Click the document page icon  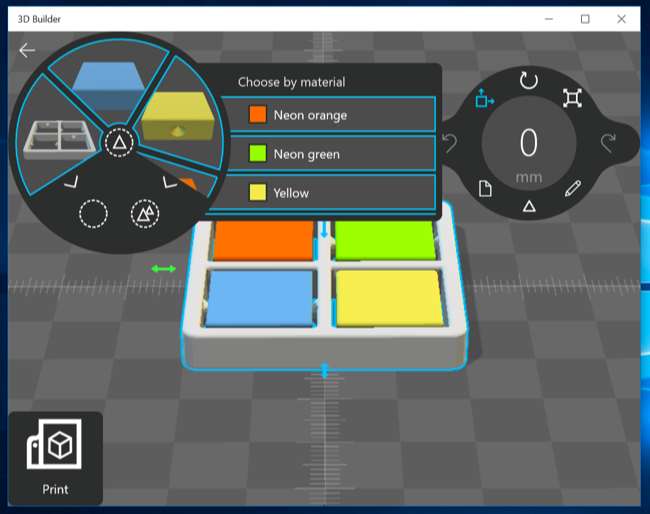485,188
